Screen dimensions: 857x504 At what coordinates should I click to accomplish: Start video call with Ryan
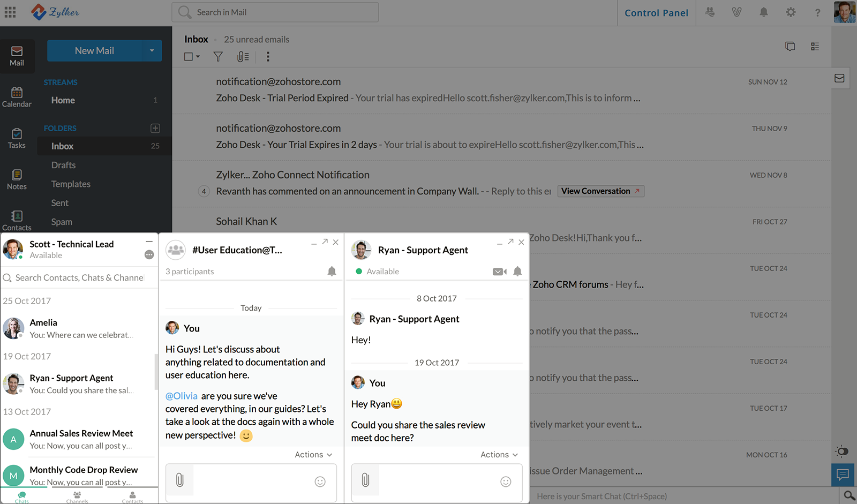(499, 272)
